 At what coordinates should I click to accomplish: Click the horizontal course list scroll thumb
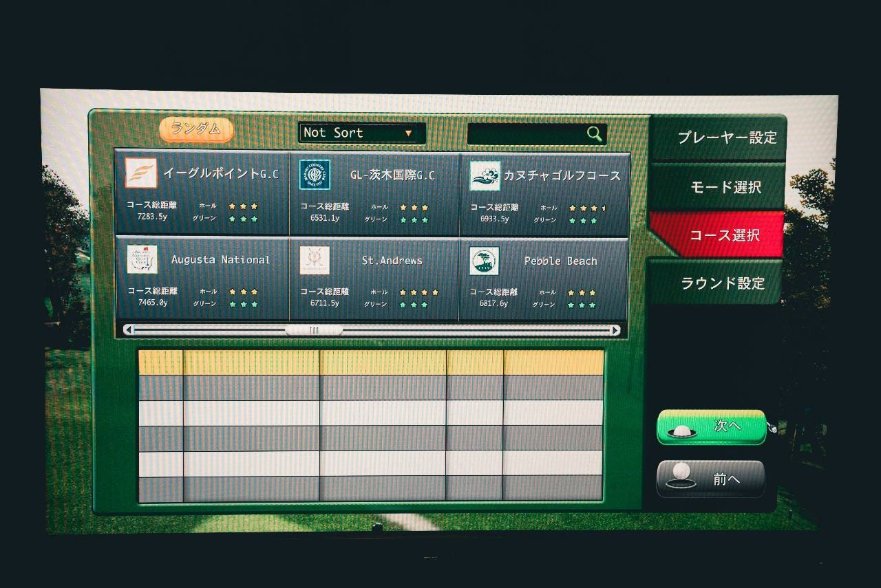314,330
